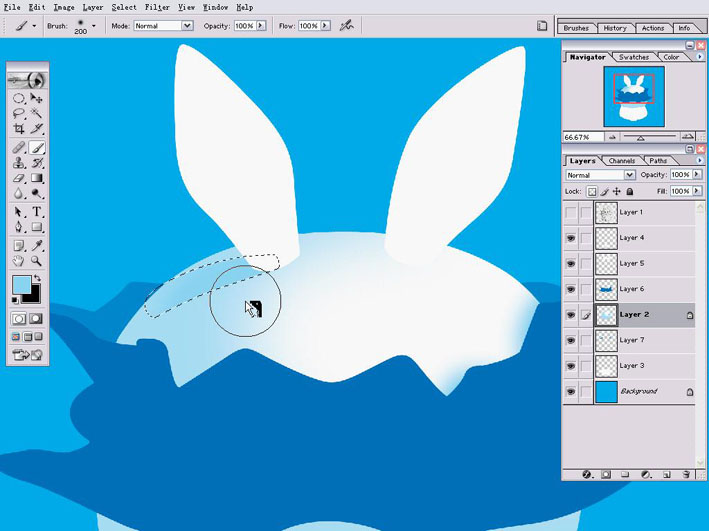The image size is (709, 531).
Task: Toggle lock transparent pixels
Action: pyautogui.click(x=591, y=192)
